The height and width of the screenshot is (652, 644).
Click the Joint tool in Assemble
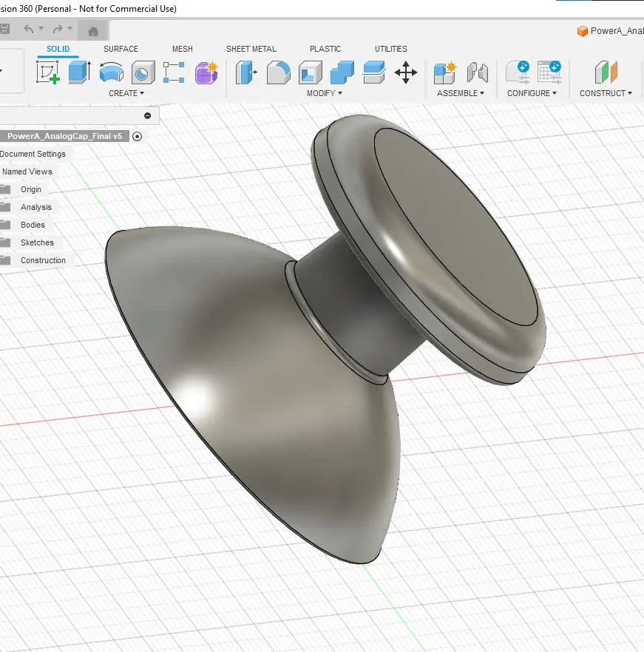click(x=478, y=72)
